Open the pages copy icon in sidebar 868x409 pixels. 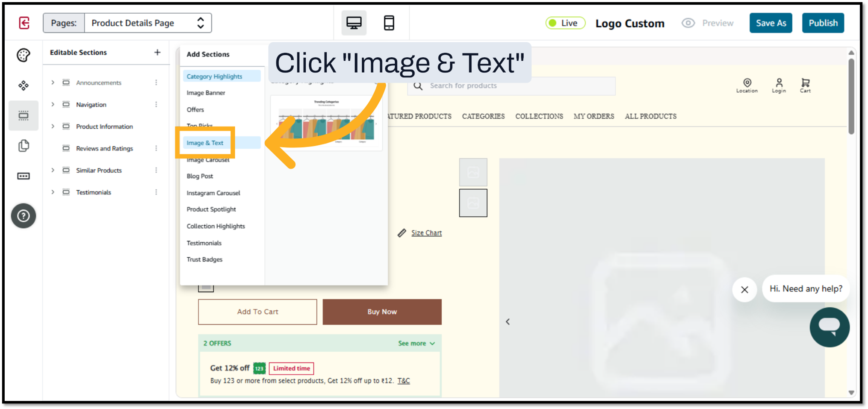click(24, 146)
